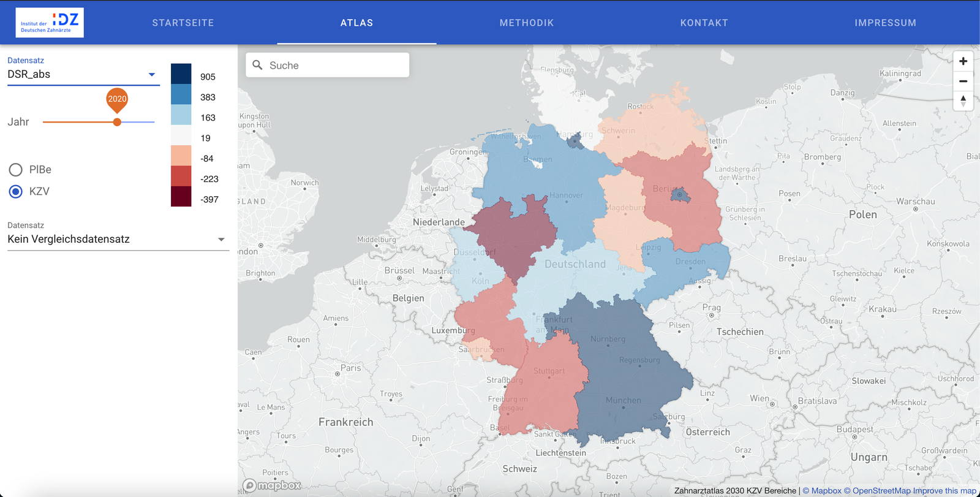Click the orange 2020 year marker bubble
Screen dimensions: 980x497
coord(117,99)
